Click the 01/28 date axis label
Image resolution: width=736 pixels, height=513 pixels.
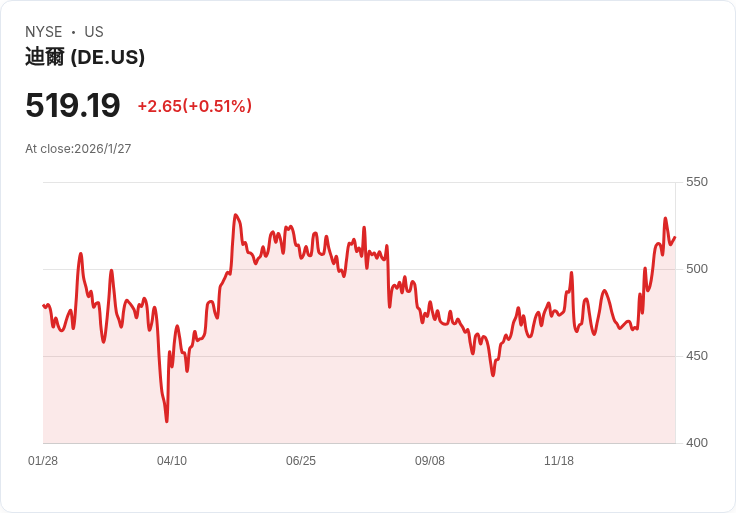click(43, 461)
